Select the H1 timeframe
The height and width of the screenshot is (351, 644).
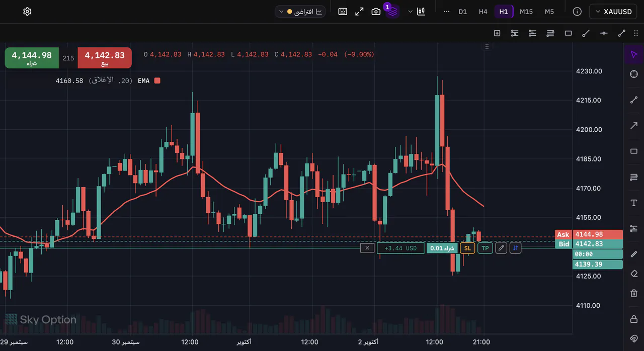coord(504,12)
